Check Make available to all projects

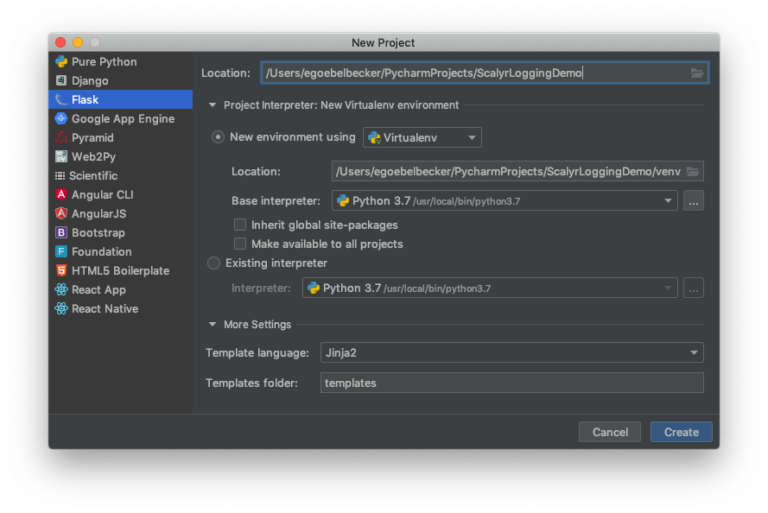coord(240,244)
